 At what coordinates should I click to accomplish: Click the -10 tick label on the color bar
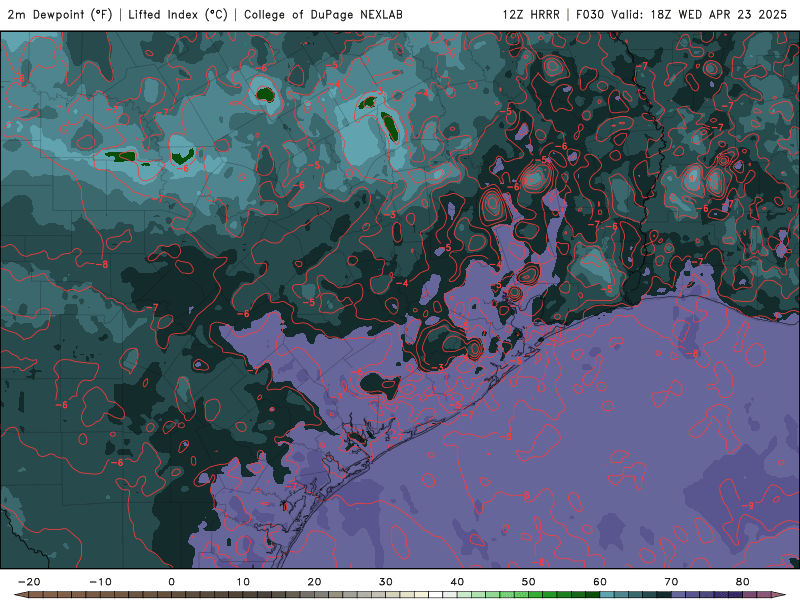tap(100, 582)
